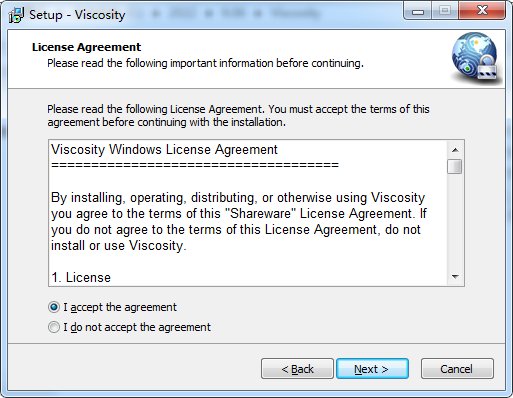Click the license scrollbar down arrow
The height and width of the screenshot is (398, 513).
[x=455, y=277]
